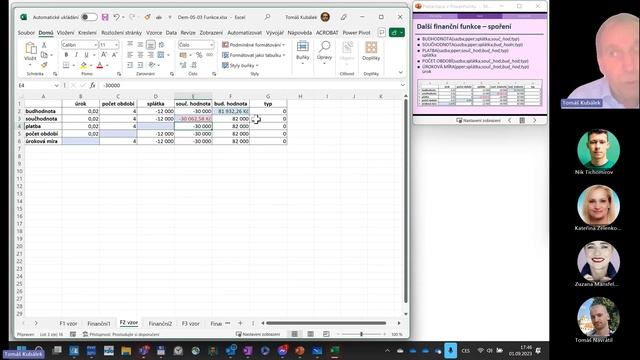Switch to the Finanční1 sheet tab
The width and height of the screenshot is (640, 360).
pyautogui.click(x=99, y=323)
